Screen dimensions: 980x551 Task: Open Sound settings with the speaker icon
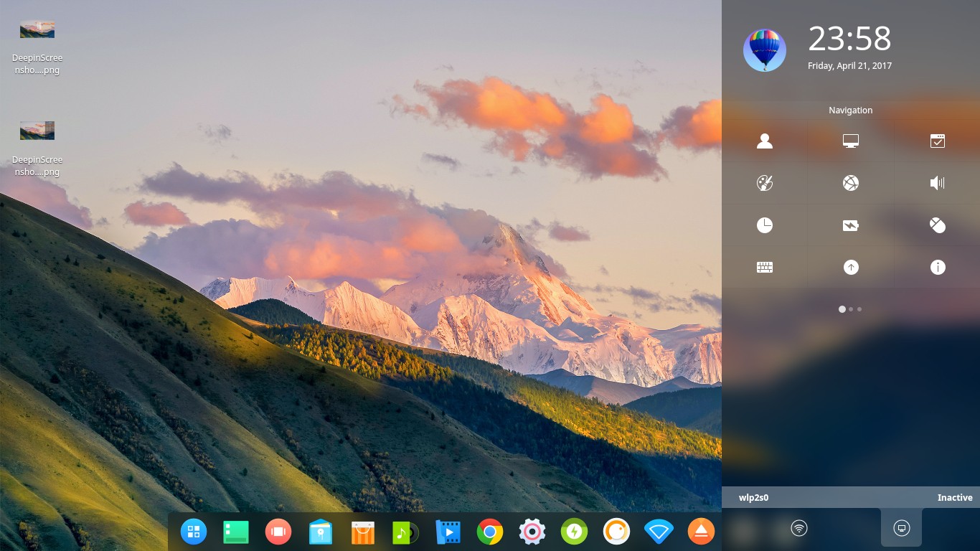tap(938, 183)
